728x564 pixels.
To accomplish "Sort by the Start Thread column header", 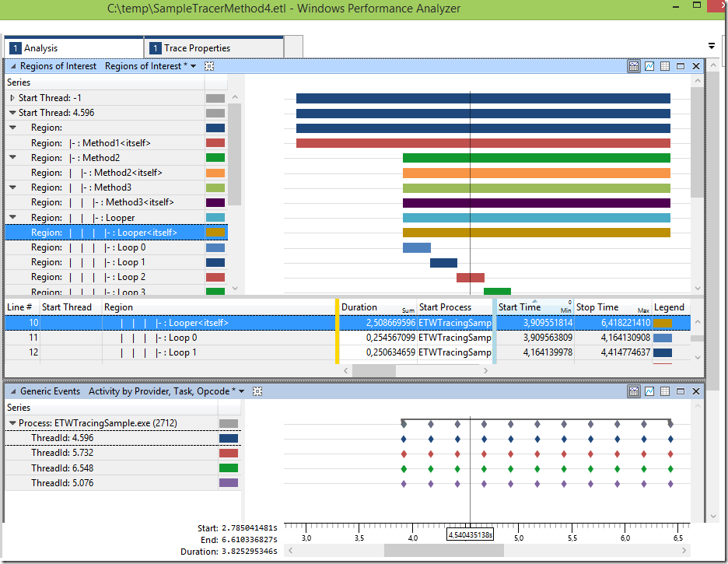I will click(x=71, y=307).
